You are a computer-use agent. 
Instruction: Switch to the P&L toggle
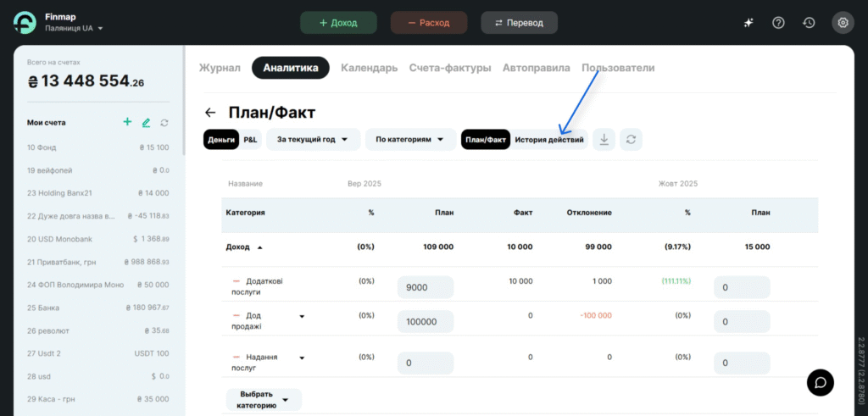(251, 140)
